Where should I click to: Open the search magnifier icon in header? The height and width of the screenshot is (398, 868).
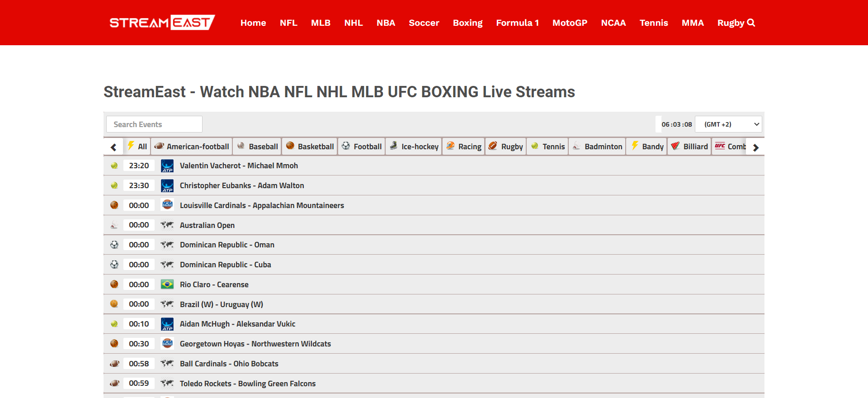tap(751, 23)
